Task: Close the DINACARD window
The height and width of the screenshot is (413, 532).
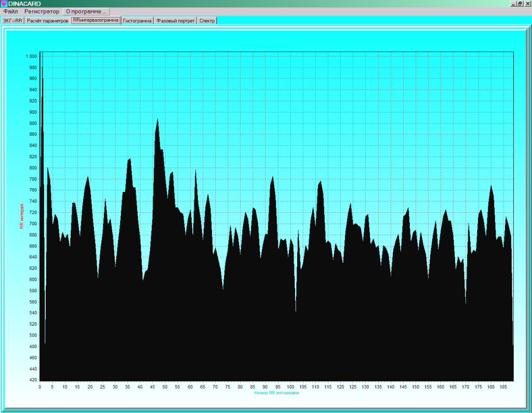Action: 527,4
